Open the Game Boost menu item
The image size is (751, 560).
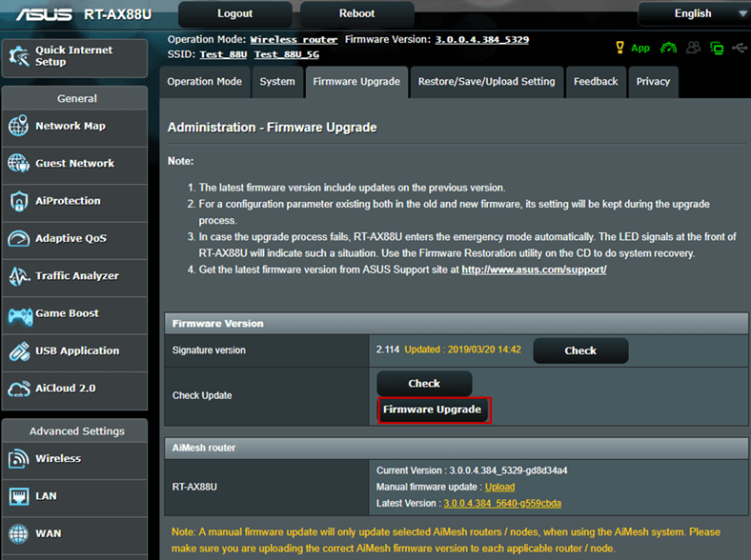pos(74,314)
